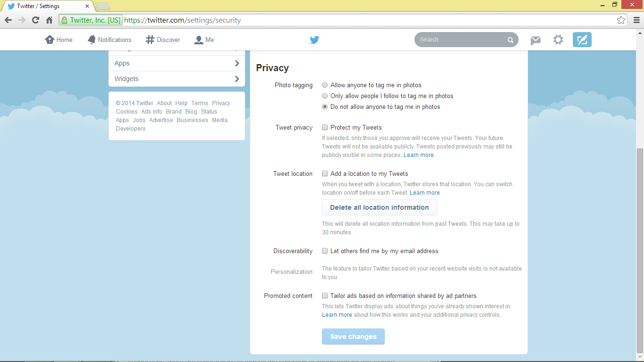
Task: Enable Let others find me by email address
Action: pos(325,251)
